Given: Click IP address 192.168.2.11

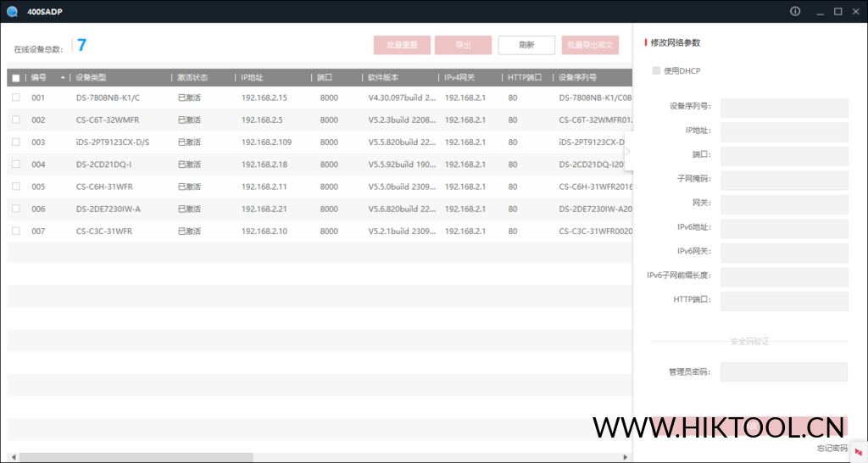Looking at the screenshot, I should click(264, 187).
